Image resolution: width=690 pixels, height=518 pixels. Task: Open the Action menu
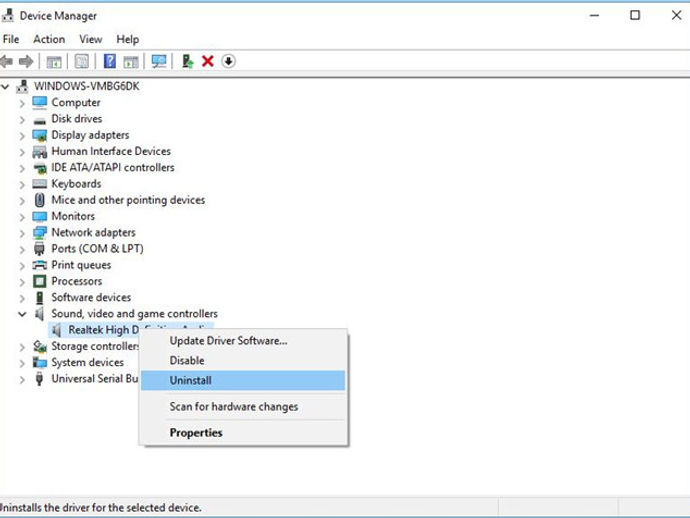coord(49,39)
